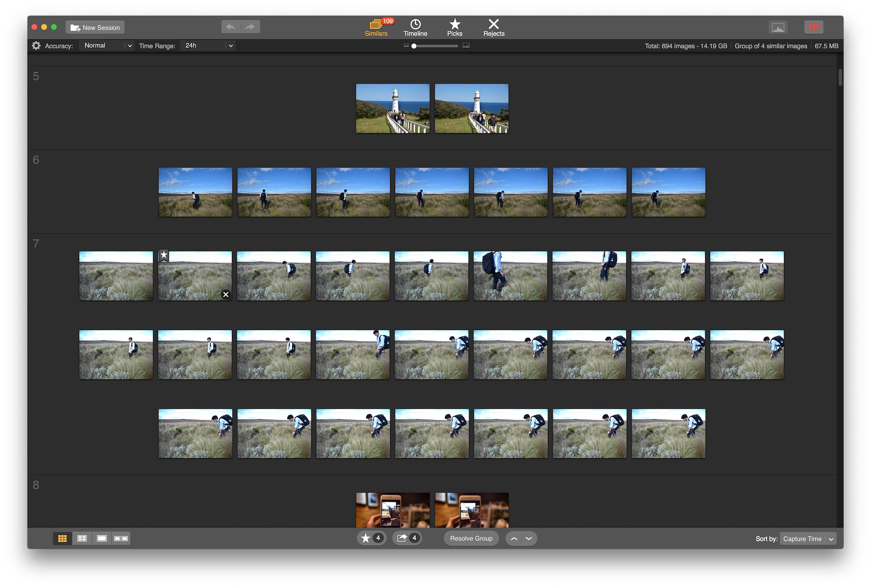
Task: Open the Sort by Capture Time dropdown
Action: pyautogui.click(x=808, y=538)
